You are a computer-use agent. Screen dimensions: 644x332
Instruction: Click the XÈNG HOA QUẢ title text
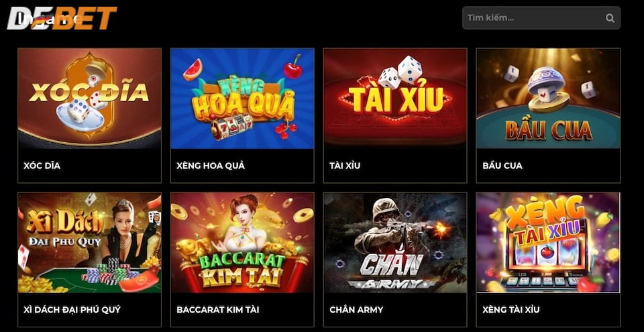(211, 166)
